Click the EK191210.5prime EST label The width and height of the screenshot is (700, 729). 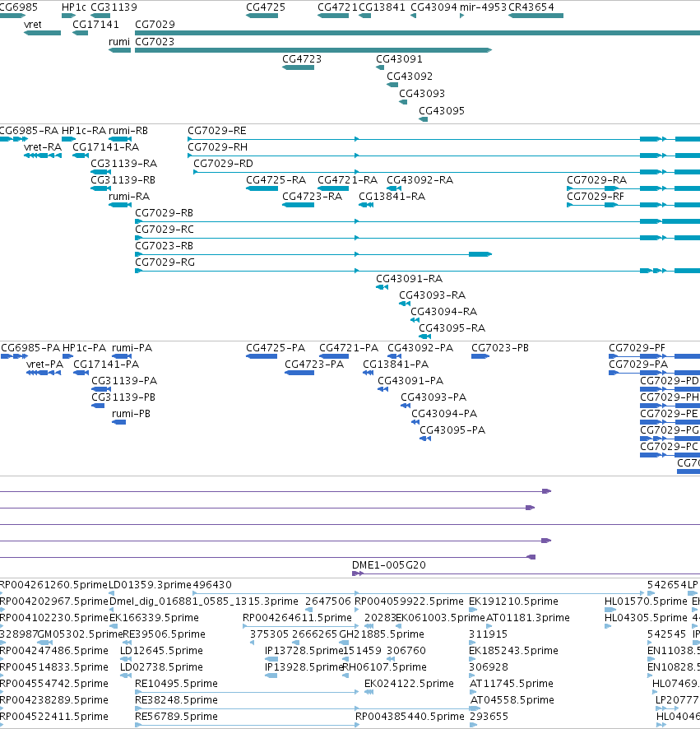[x=513, y=601]
